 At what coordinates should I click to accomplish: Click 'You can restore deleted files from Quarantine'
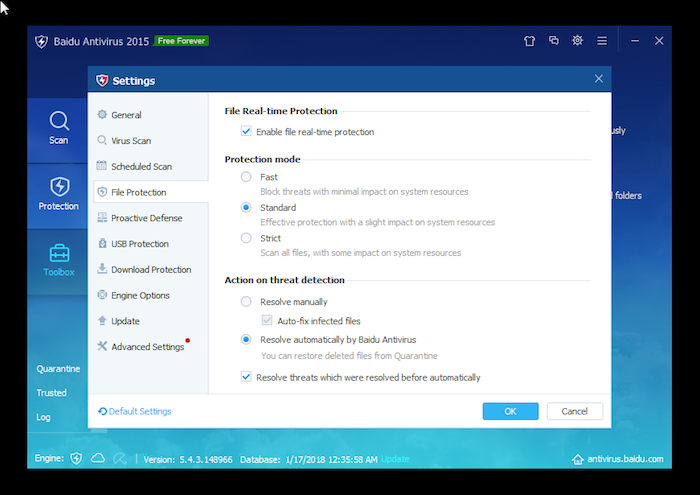tap(349, 356)
